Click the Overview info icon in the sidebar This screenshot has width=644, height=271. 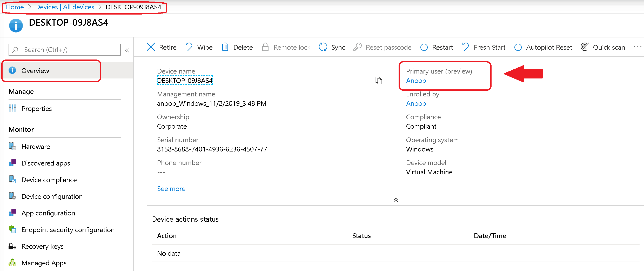(x=12, y=70)
